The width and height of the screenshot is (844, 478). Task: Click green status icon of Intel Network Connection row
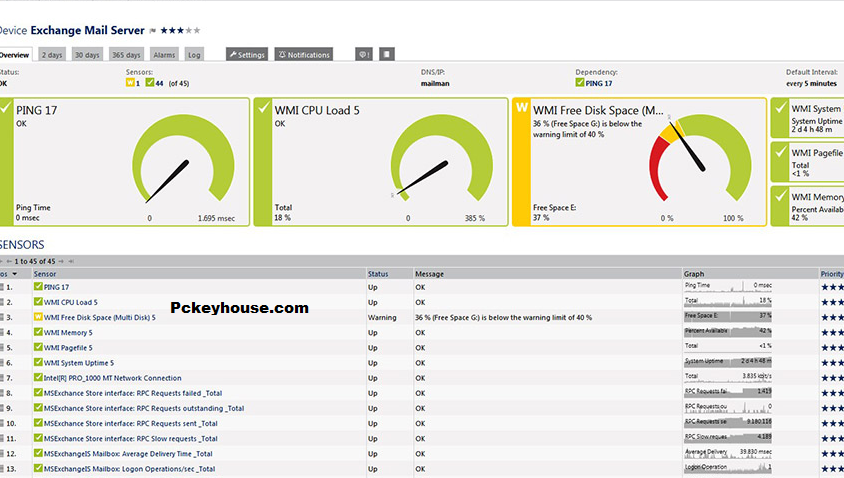38,377
